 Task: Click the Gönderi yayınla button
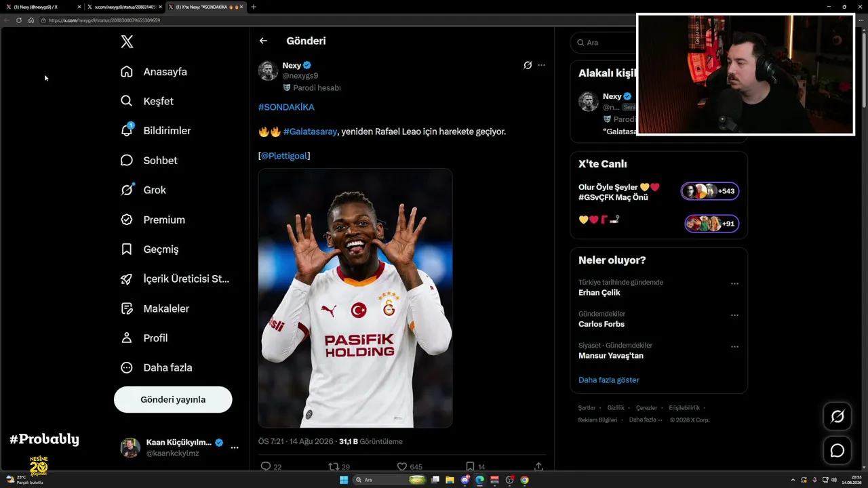(173, 400)
